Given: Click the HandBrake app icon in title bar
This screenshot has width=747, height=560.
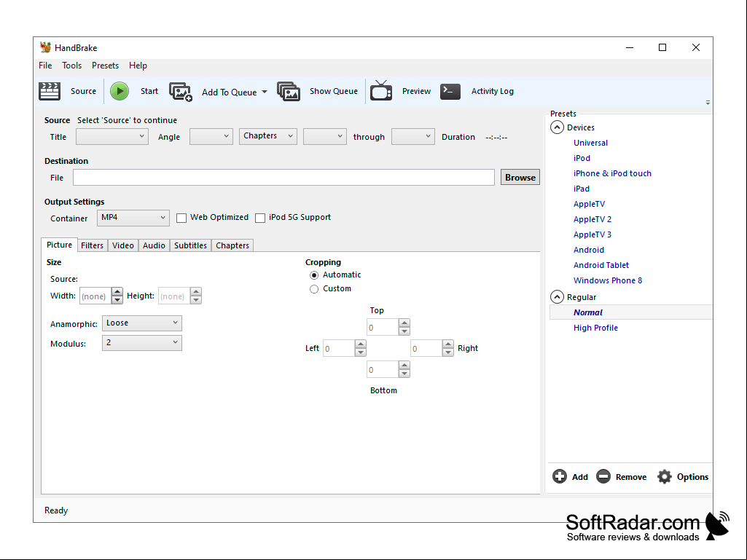Looking at the screenshot, I should point(45,47).
